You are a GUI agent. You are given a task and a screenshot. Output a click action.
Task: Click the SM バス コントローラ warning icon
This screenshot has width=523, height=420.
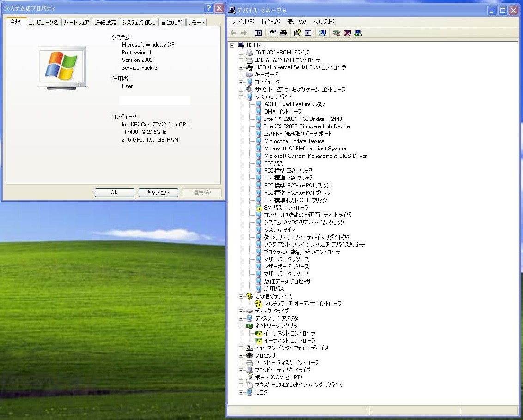[x=259, y=208]
